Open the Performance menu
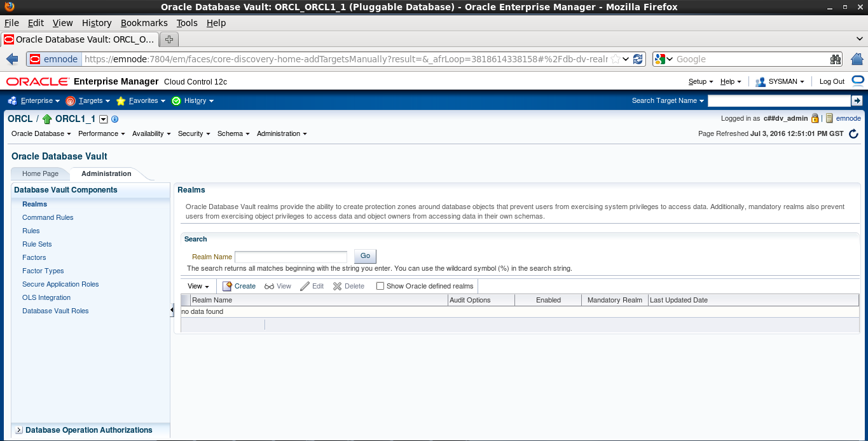Image resolution: width=868 pixels, height=441 pixels. point(102,133)
